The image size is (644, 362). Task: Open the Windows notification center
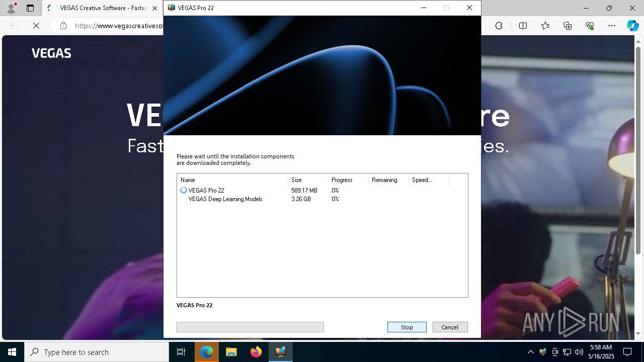627,352
